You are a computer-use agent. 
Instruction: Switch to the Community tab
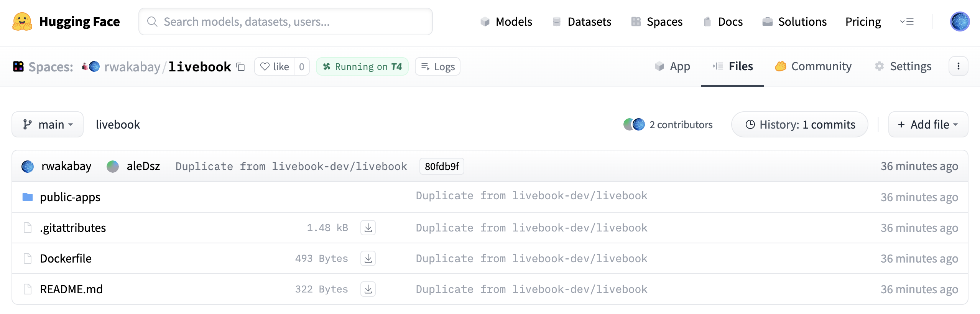click(813, 66)
